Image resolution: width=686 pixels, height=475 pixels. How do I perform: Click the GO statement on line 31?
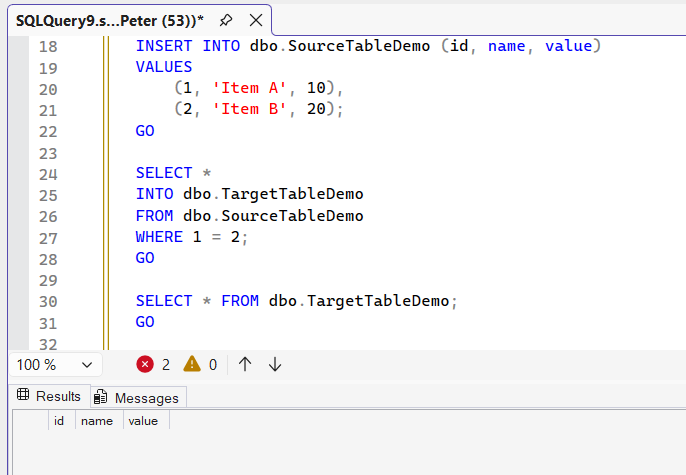click(145, 321)
